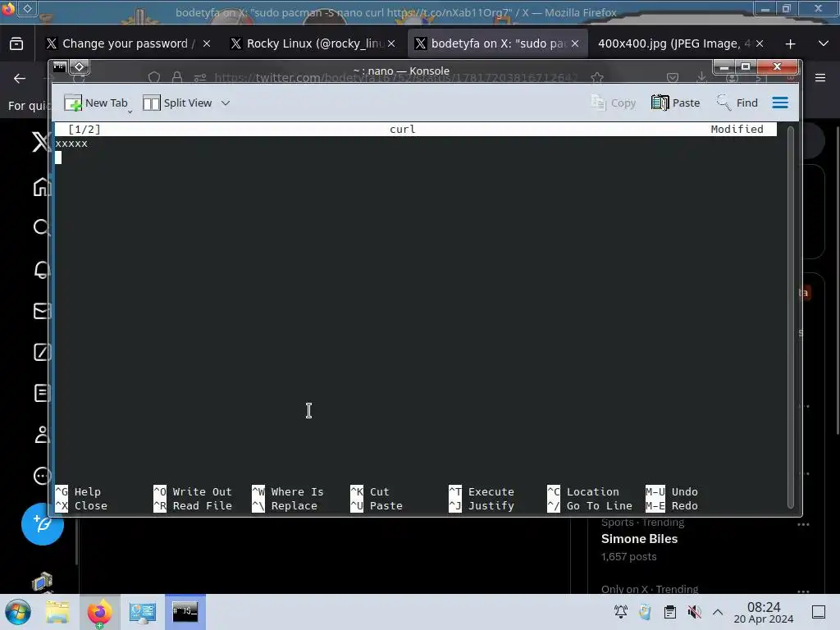Click the xxxxx line in nano

click(x=71, y=144)
